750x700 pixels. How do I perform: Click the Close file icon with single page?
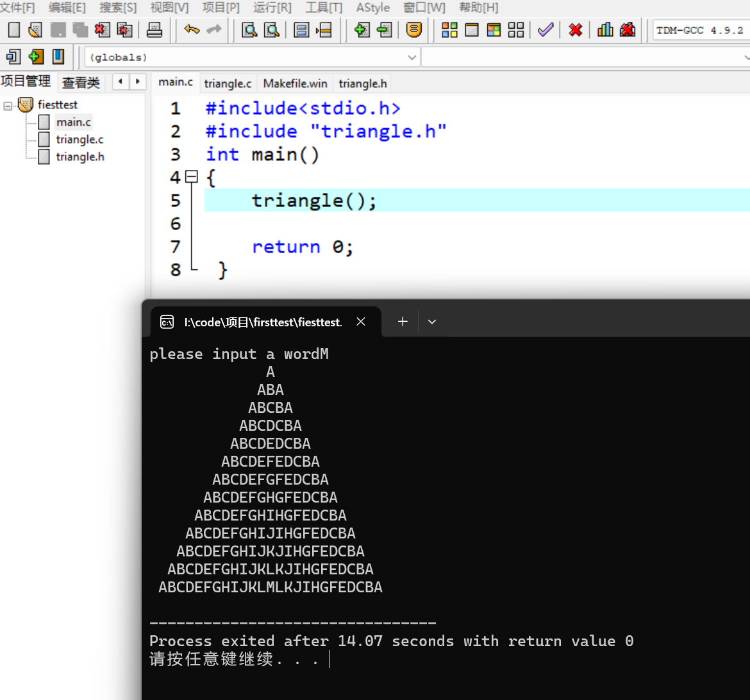pos(102,30)
